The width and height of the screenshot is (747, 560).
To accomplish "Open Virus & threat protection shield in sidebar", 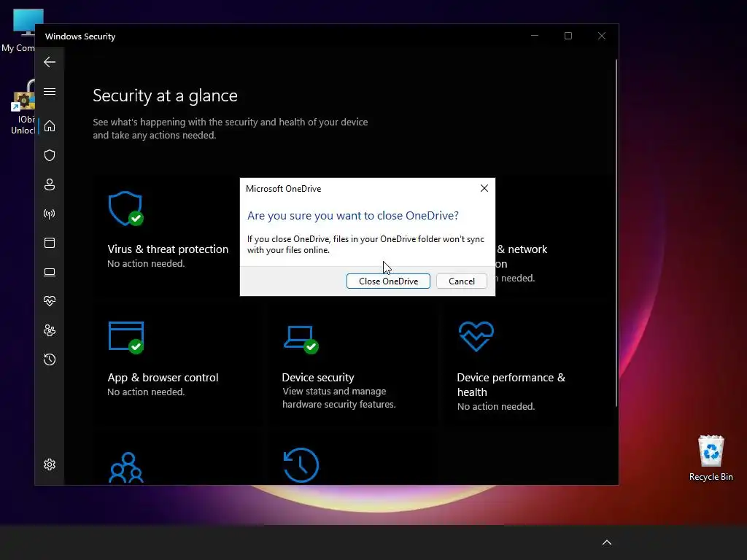I will tap(50, 155).
